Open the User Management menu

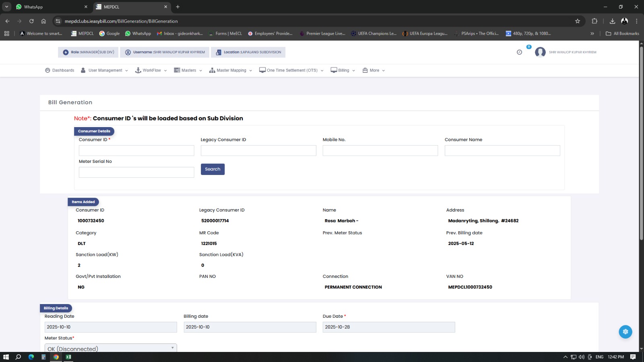(x=105, y=70)
